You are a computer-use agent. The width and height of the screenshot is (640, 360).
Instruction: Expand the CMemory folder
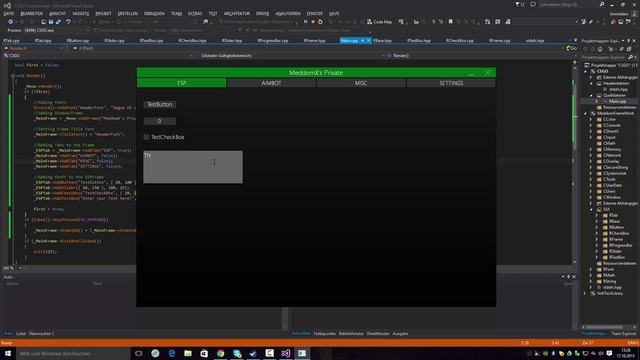pos(591,149)
